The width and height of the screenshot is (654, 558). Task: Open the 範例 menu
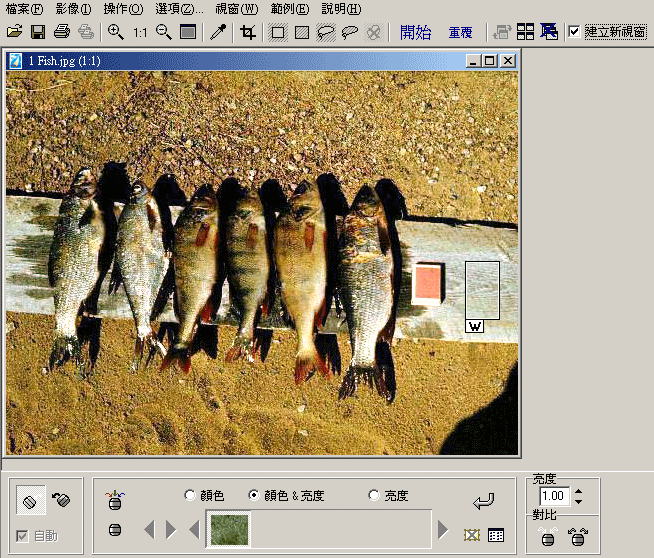tap(289, 9)
